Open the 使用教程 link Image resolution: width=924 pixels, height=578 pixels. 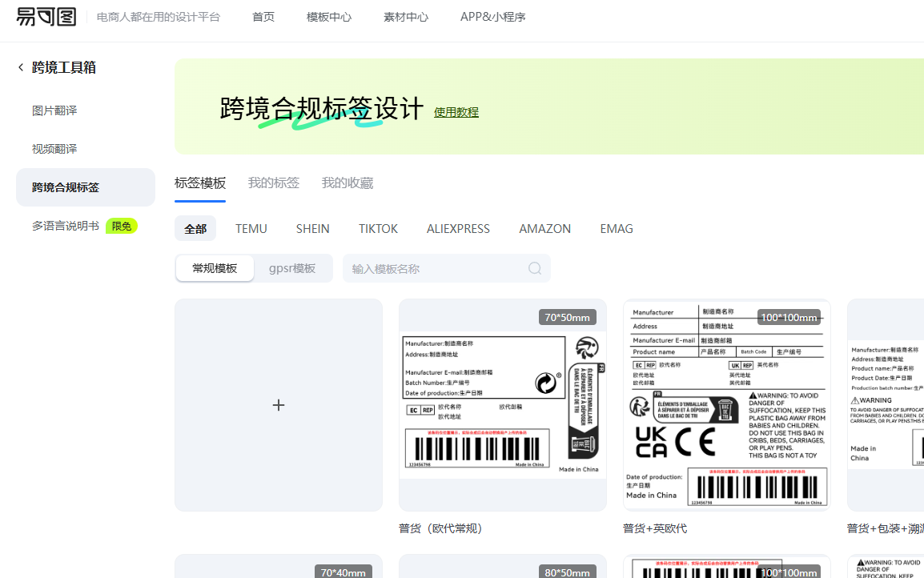coord(456,112)
